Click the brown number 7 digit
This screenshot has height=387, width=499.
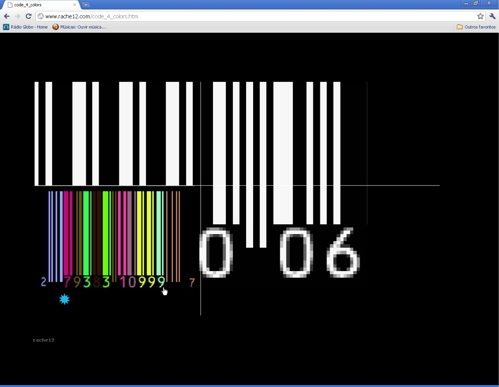click(192, 283)
